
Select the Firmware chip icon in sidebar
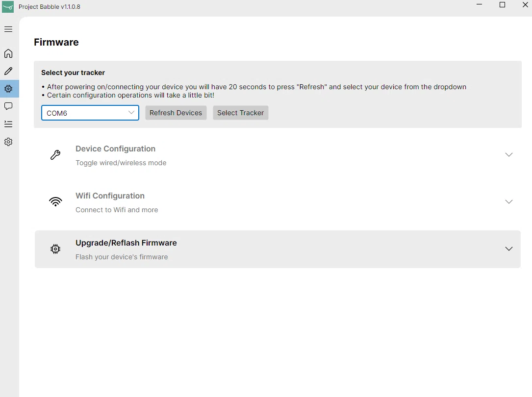pos(8,89)
